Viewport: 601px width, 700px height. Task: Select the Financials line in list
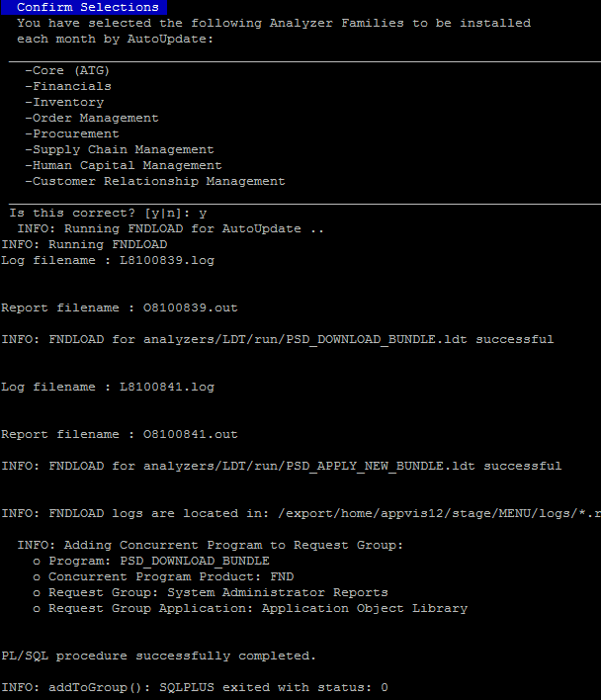pyautogui.click(x=68, y=86)
